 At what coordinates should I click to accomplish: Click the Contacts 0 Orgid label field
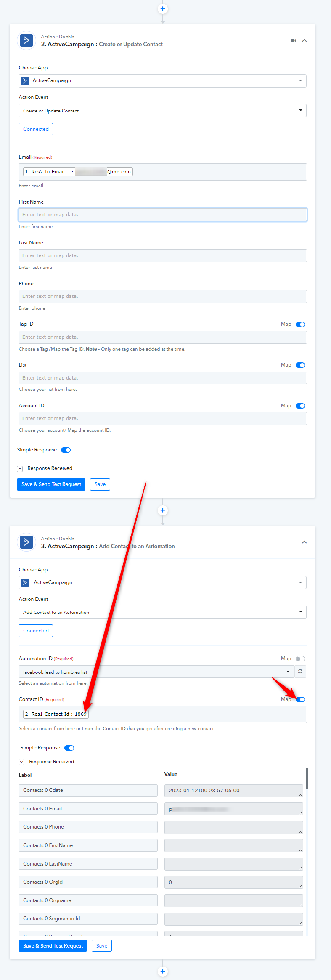click(88, 882)
